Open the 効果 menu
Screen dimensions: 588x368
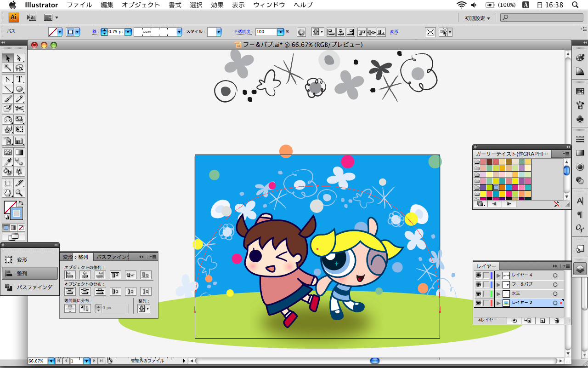pyautogui.click(x=217, y=5)
